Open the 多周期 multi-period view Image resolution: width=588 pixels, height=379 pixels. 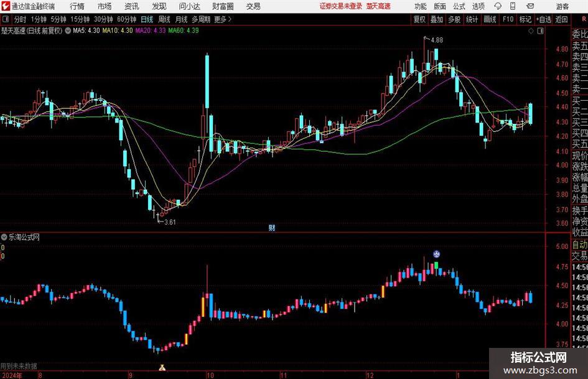point(201,19)
